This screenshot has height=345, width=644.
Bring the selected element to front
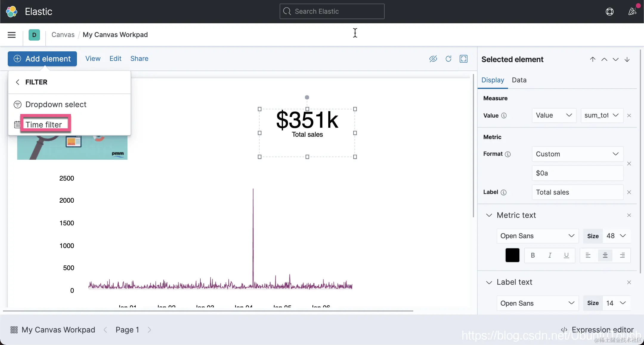[593, 59]
